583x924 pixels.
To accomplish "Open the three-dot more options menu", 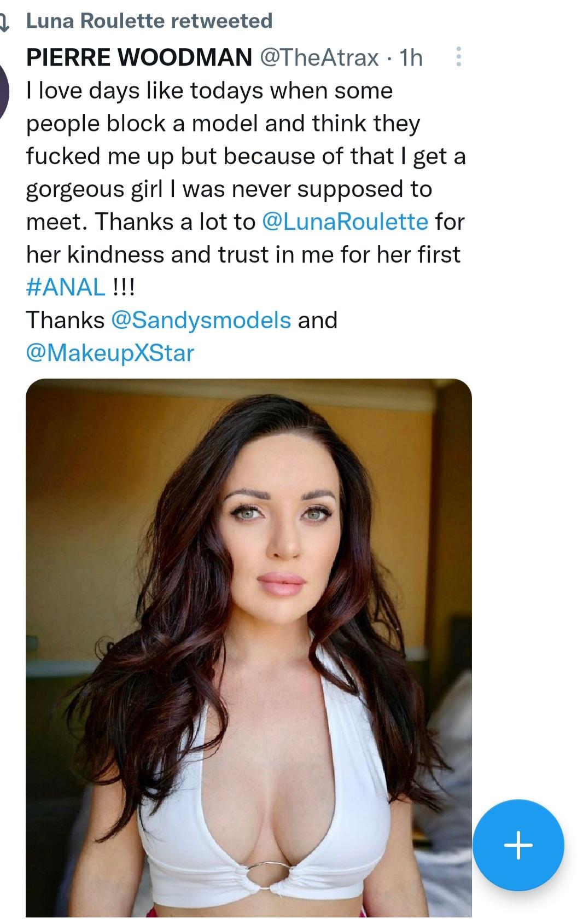I will pyautogui.click(x=458, y=57).
